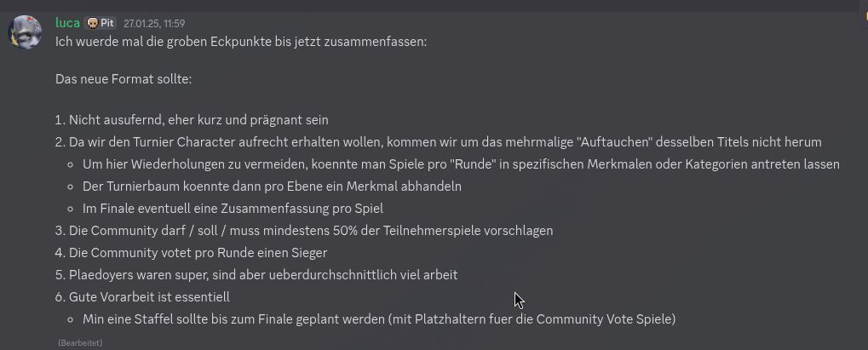Click the sub-bullet about "Der Turnierbaum"
The width and height of the screenshot is (868, 350).
coord(271,186)
